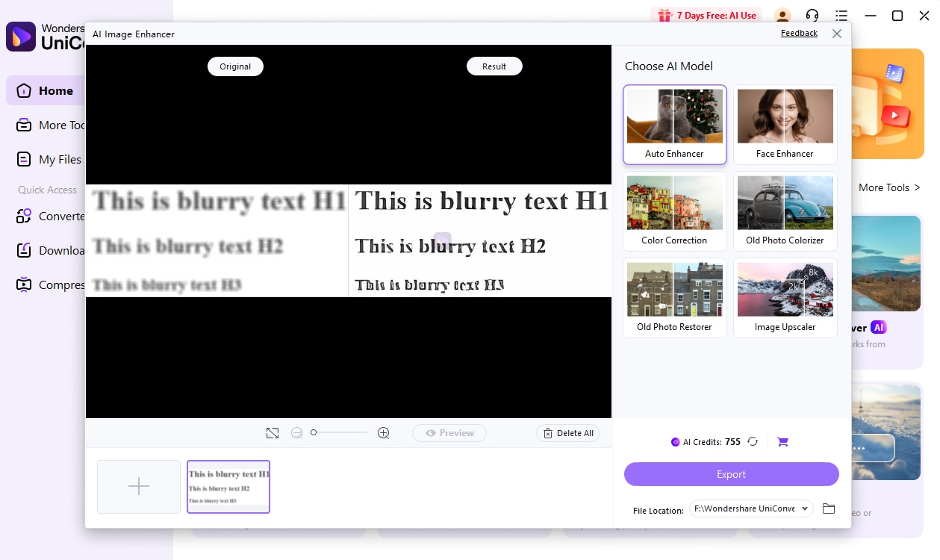Viewport: 940px width, 560px height.
Task: Pick the Old Photo Restorer model
Action: (675, 298)
